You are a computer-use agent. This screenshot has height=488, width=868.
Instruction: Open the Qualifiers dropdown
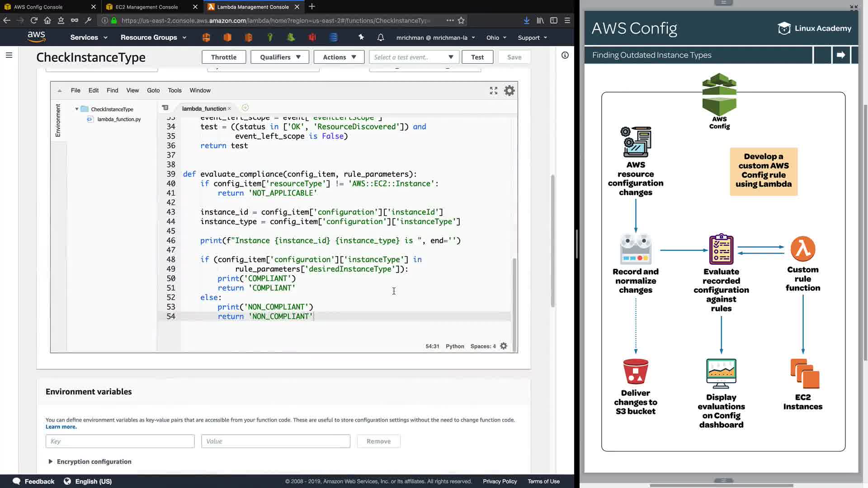pyautogui.click(x=280, y=57)
